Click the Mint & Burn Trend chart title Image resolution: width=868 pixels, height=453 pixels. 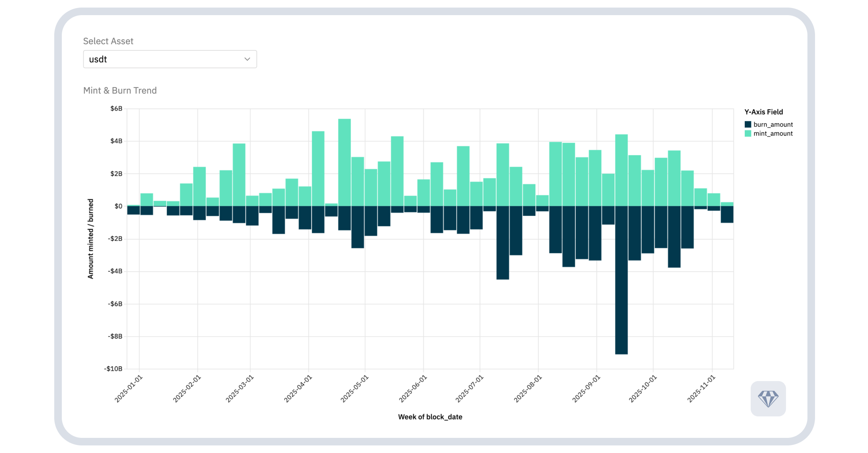(120, 90)
